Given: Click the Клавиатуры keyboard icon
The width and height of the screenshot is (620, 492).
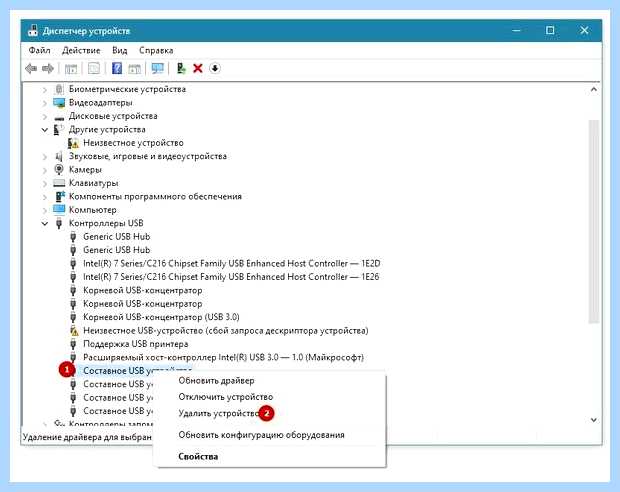Looking at the screenshot, I should click(x=59, y=183).
